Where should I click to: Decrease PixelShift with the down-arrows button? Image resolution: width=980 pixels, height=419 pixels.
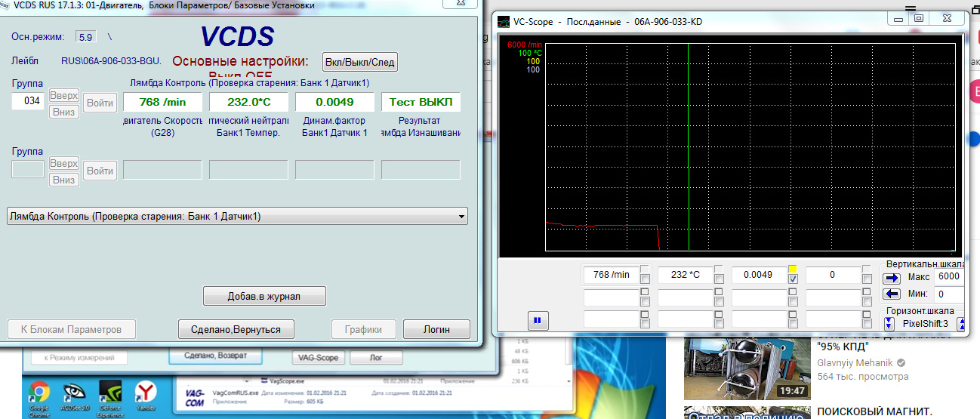click(889, 323)
